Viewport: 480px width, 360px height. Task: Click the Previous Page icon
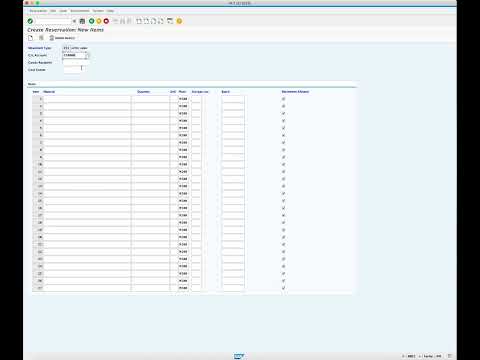pos(146,21)
